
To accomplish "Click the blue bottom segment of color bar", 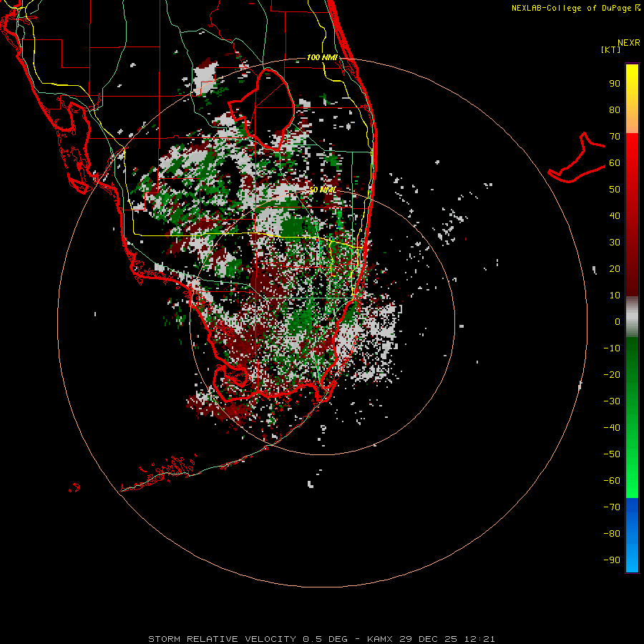I will coord(632,535).
